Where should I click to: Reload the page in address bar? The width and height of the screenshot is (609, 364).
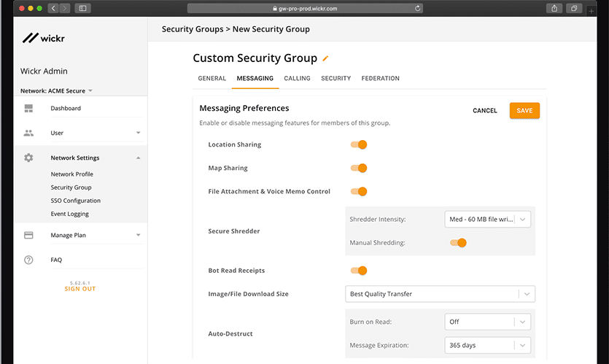(x=417, y=8)
